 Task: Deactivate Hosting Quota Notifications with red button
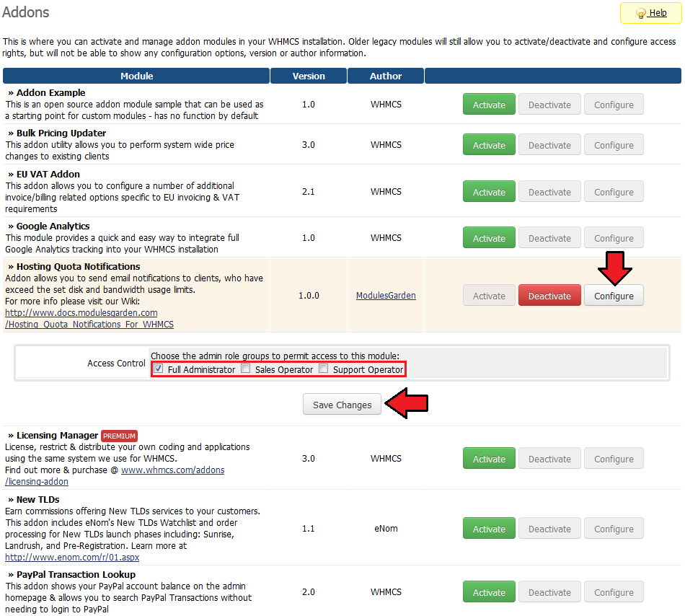[549, 296]
